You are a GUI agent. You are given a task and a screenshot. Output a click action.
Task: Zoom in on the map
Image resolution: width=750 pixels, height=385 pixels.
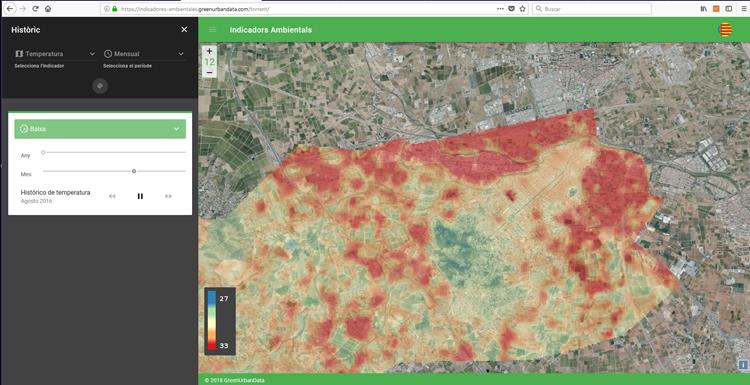209,51
